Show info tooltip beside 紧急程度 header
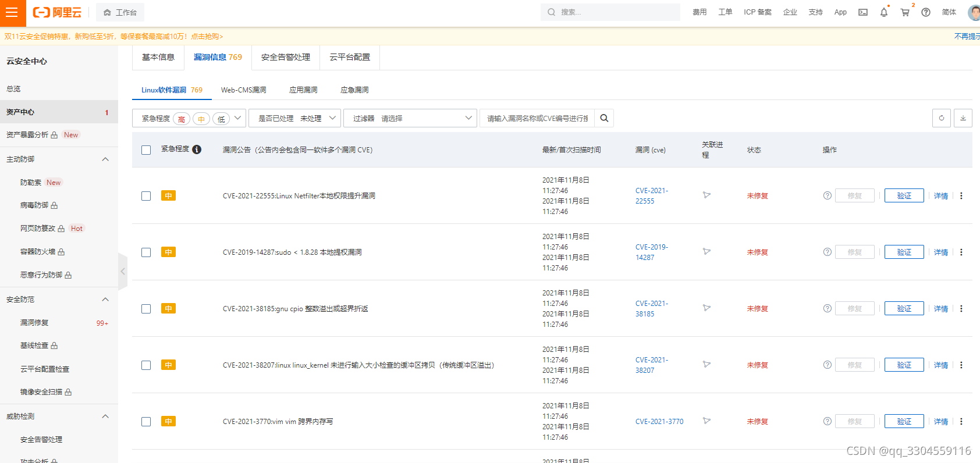Screen dimensions: 980x463 pos(197,149)
